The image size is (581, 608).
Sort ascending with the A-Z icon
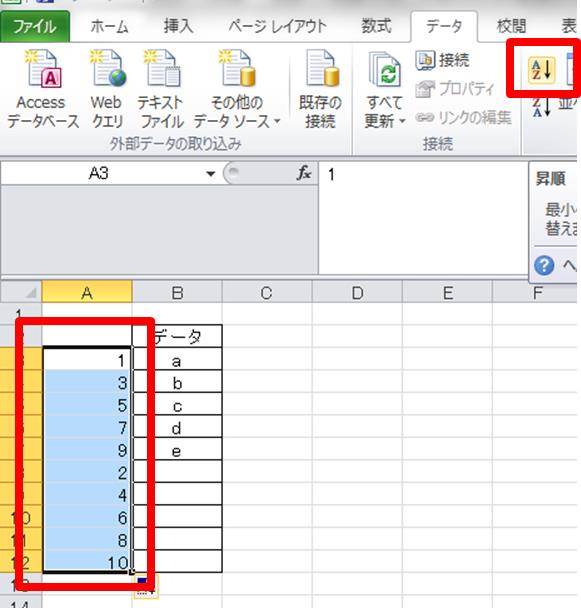tap(541, 70)
